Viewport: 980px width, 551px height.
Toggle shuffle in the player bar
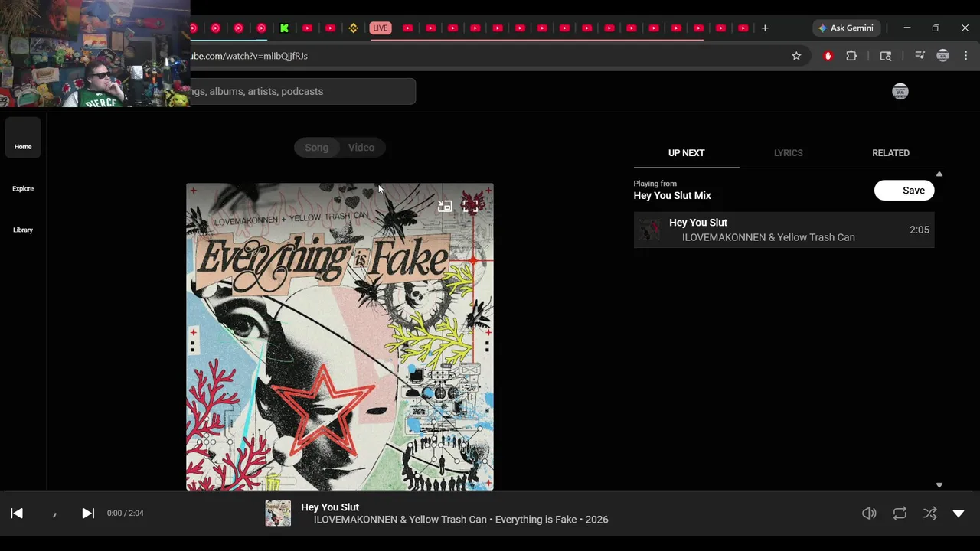click(929, 514)
